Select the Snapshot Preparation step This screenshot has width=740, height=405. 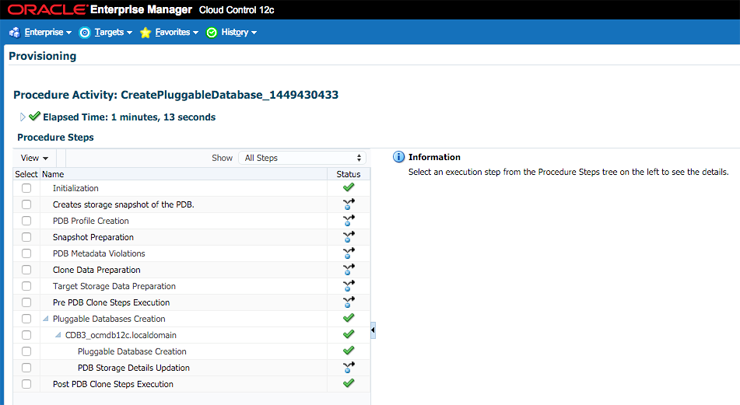93,237
